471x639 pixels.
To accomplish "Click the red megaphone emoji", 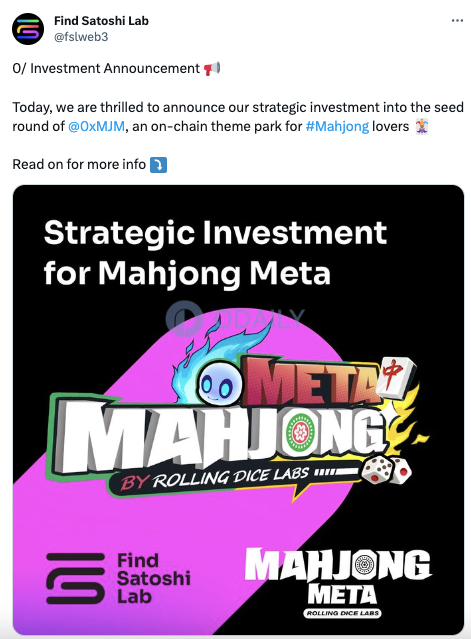I will (212, 68).
